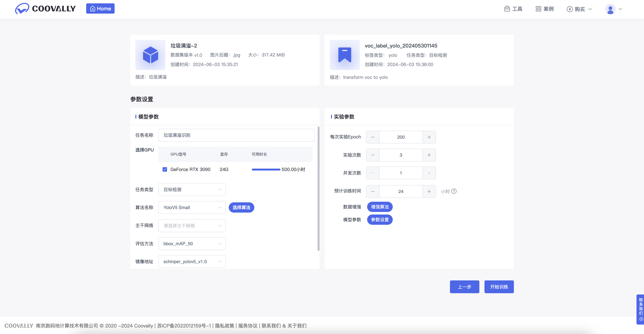Image resolution: width=644 pixels, height=334 pixels.
Task: Open the bbox_mAP_50 evaluation dropdown
Action: pos(192,244)
